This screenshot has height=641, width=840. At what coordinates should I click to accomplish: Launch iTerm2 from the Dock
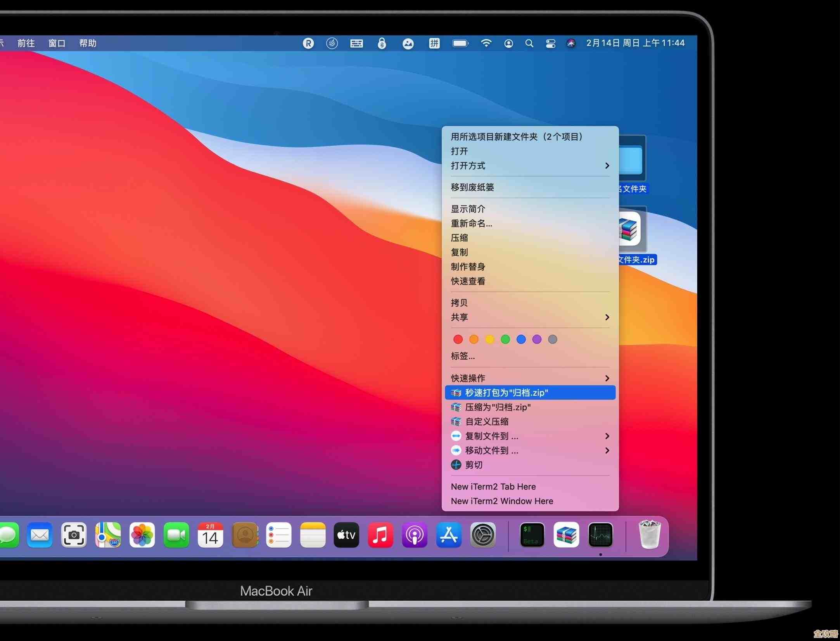coord(532,536)
